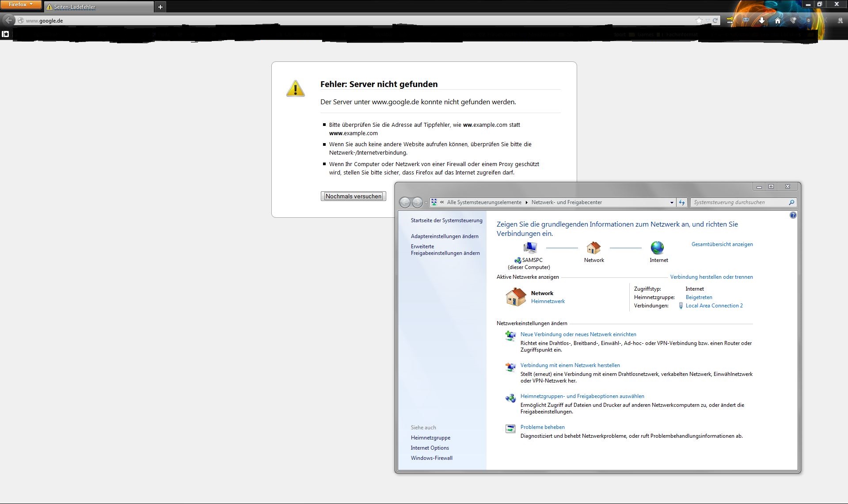Reload the page with the refresh icon

click(715, 21)
